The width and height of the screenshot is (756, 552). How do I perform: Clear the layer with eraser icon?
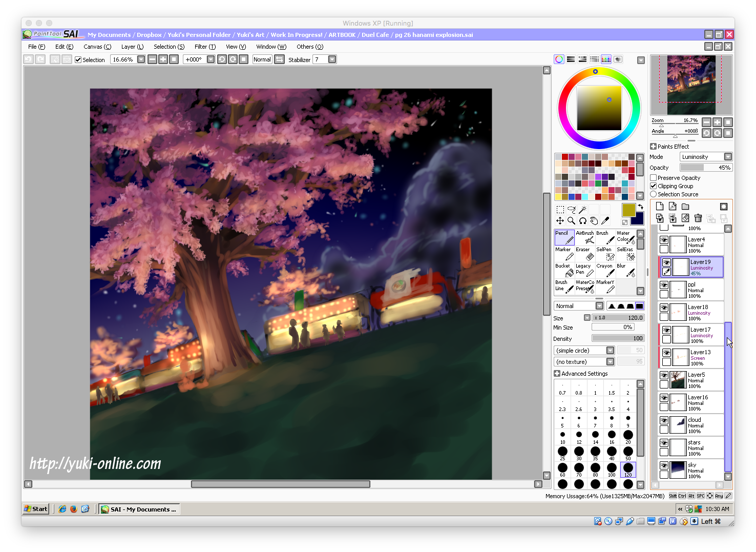(x=685, y=218)
